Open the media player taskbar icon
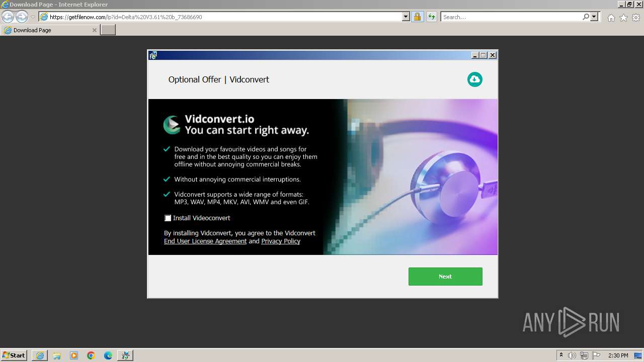Screen dimensions: 644x362 74,355
